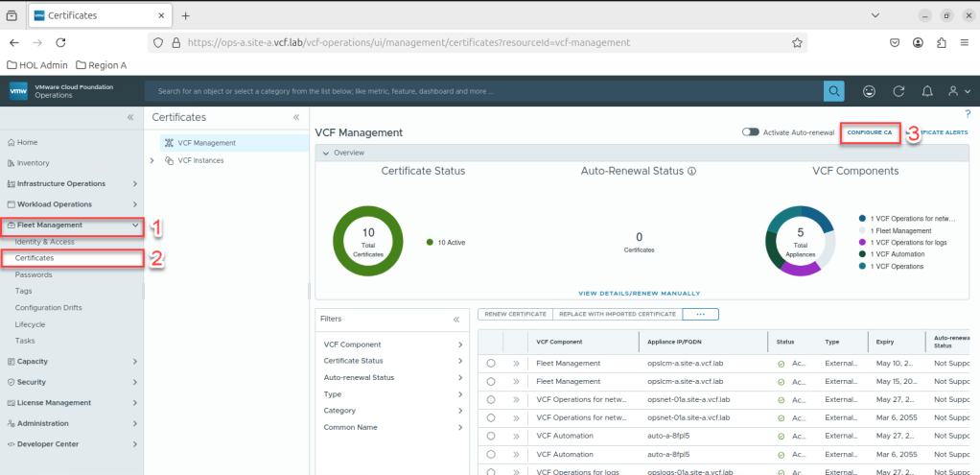Click VIEW DETAILS/RENEW MANUALLY link
The height and width of the screenshot is (475, 980).
(x=640, y=293)
